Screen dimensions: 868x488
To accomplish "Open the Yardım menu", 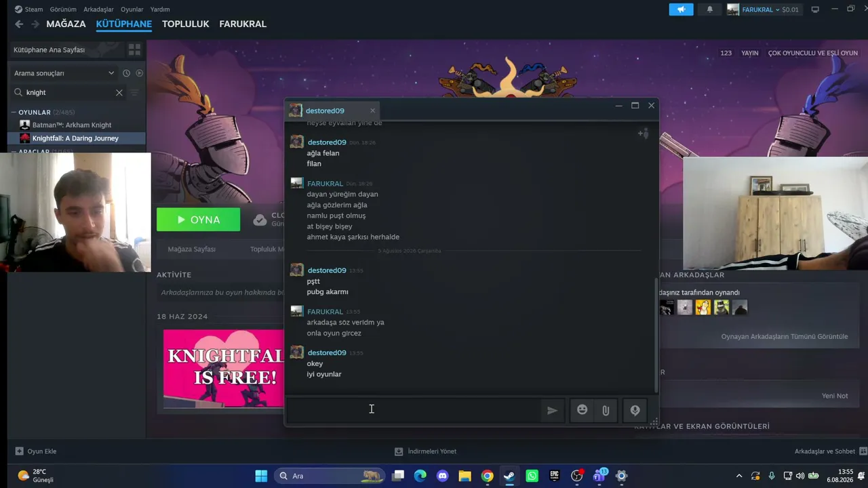I will click(160, 9).
